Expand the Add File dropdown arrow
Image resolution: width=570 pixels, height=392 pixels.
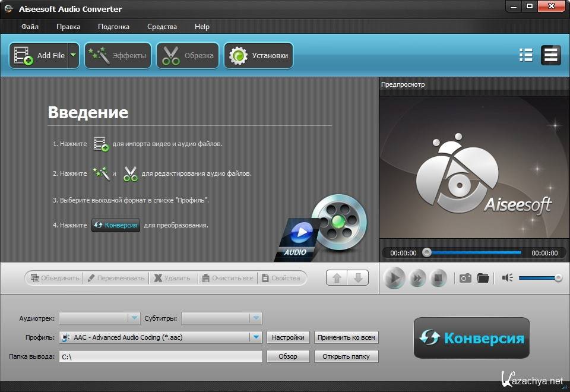tap(73, 56)
